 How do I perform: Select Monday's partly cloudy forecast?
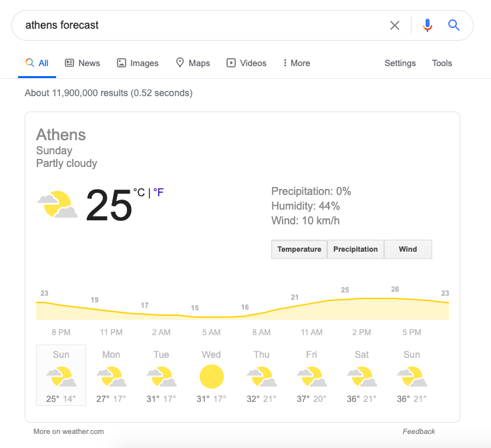pyautogui.click(x=111, y=375)
